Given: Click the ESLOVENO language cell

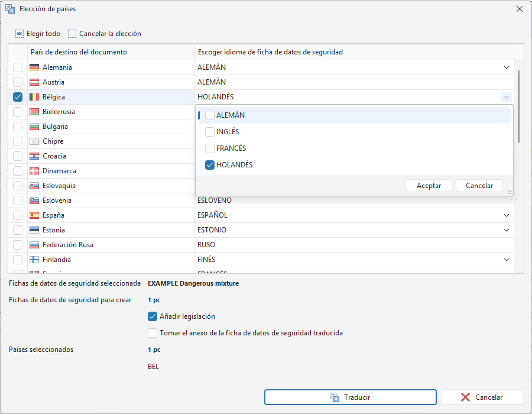Looking at the screenshot, I should [x=354, y=200].
